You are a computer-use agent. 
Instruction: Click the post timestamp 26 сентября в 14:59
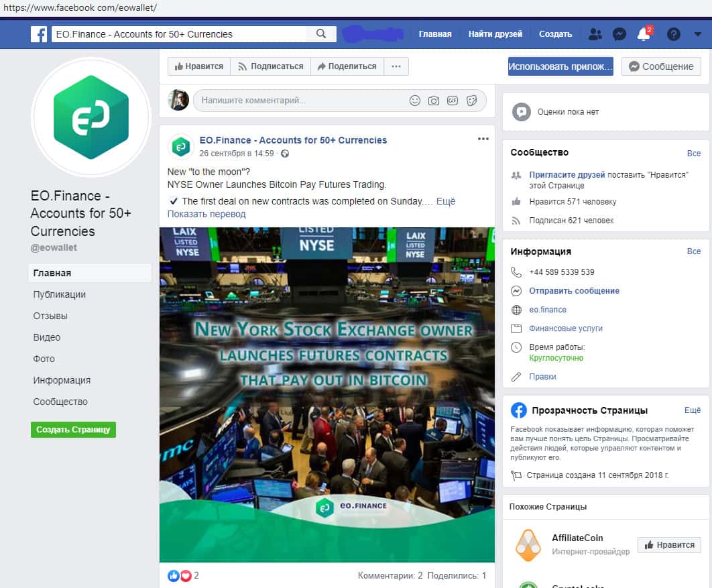237,154
